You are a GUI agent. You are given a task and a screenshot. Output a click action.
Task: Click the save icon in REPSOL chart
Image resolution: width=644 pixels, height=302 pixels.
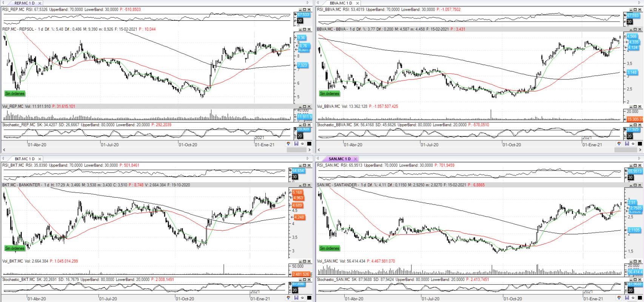click(296, 144)
